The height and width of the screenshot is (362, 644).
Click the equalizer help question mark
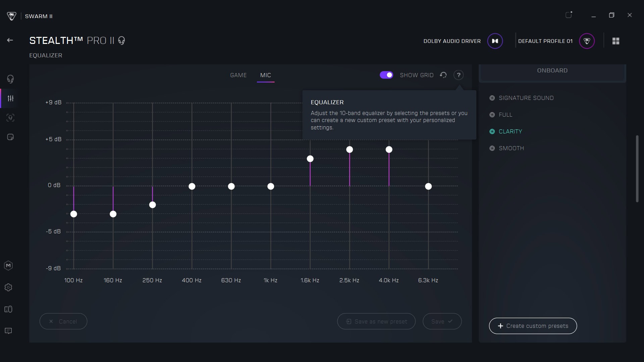point(459,75)
